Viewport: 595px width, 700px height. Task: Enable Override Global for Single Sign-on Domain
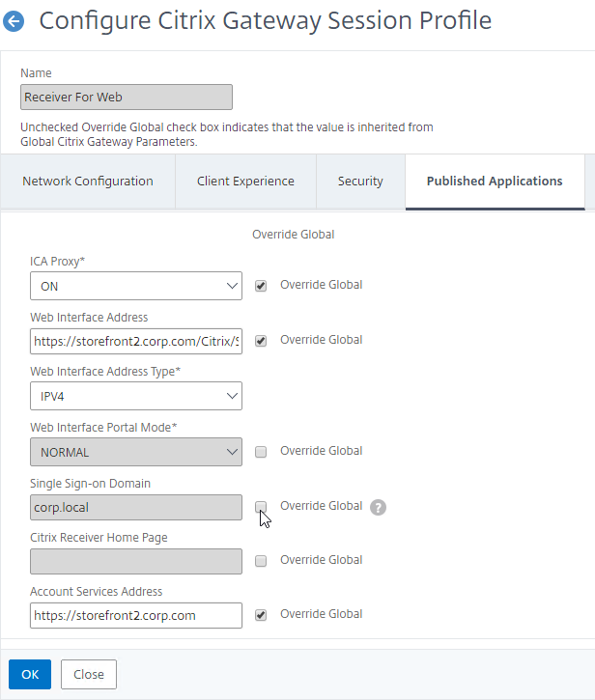coord(261,507)
